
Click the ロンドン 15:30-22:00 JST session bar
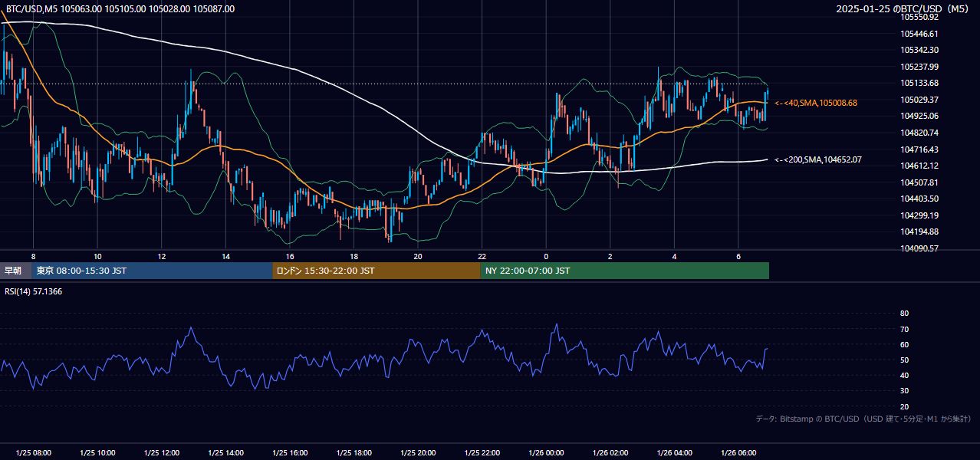377,271
